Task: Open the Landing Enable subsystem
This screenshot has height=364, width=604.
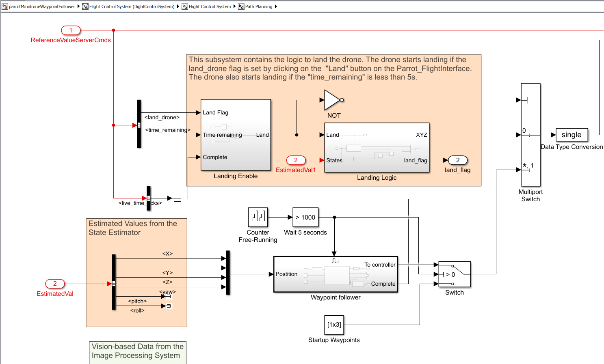Action: (x=236, y=135)
